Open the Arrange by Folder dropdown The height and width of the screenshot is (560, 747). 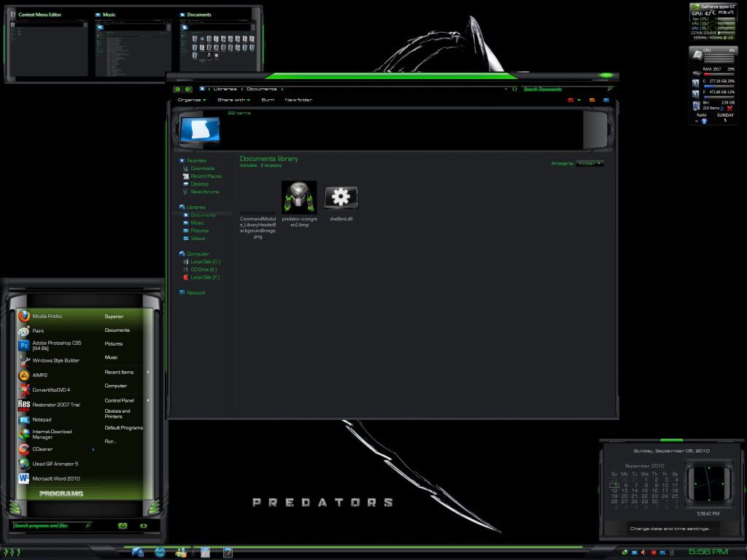589,163
